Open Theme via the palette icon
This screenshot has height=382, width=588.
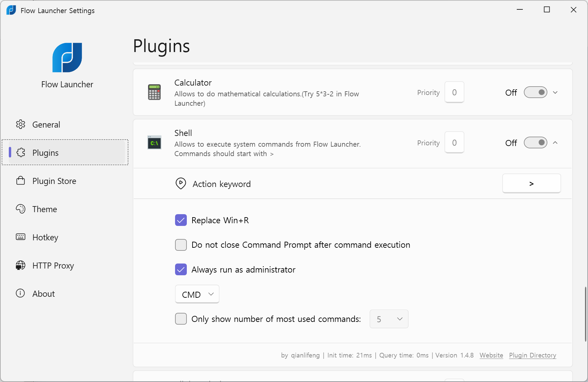tap(20, 209)
